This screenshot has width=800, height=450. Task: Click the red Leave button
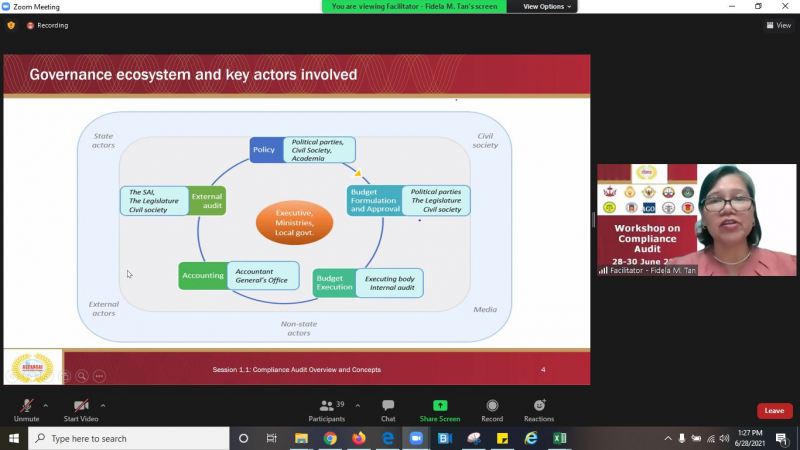[774, 411]
